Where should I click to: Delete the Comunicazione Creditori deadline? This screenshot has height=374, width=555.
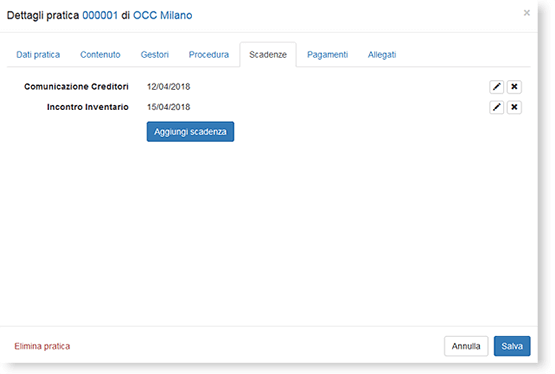point(514,87)
